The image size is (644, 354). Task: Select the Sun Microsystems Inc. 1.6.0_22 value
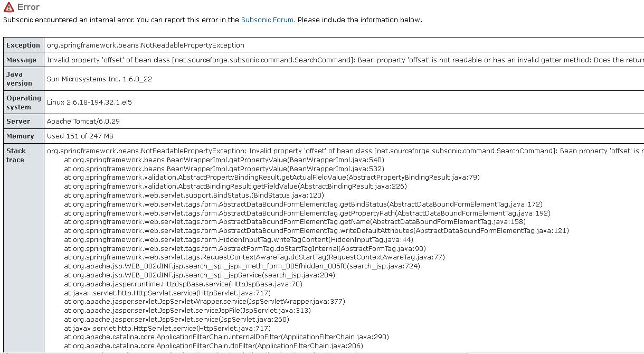[99, 79]
